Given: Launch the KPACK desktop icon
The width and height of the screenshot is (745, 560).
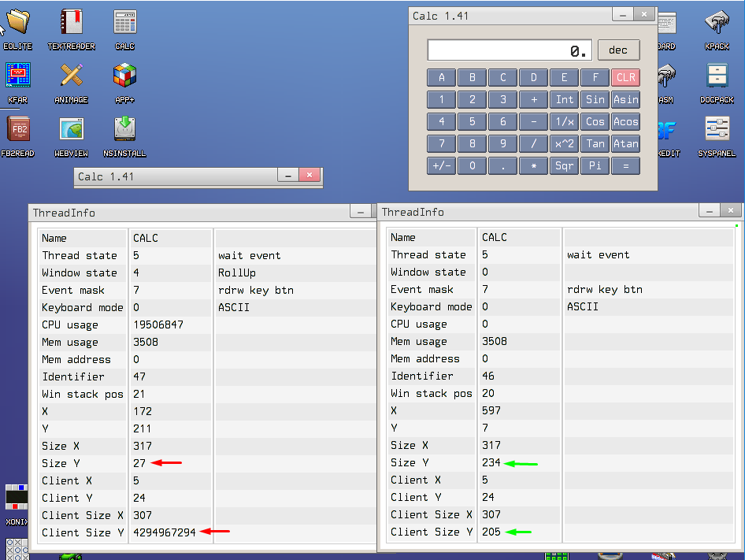Looking at the screenshot, I should point(717,23).
